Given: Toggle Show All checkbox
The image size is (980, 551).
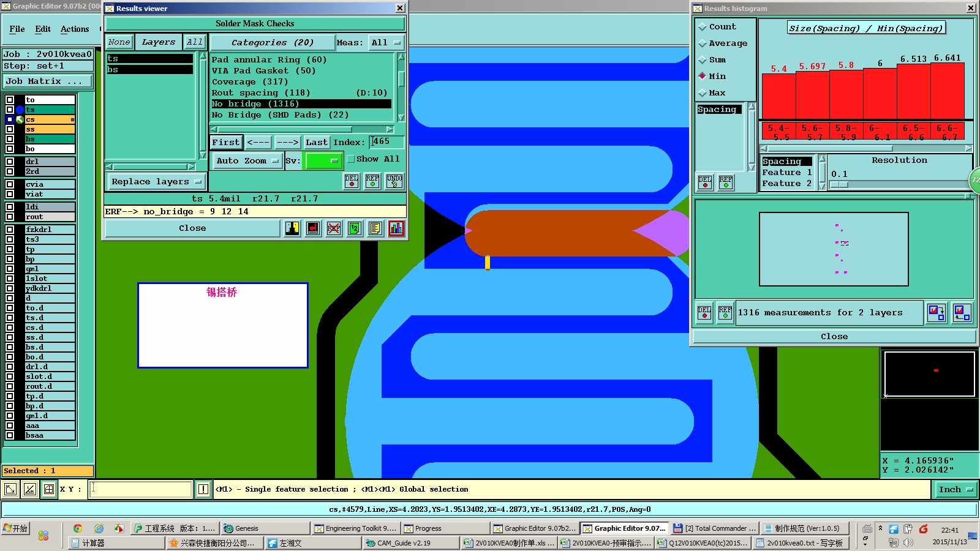Looking at the screenshot, I should click(x=351, y=159).
